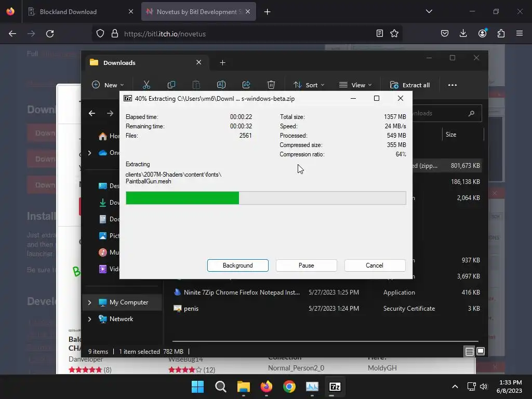This screenshot has width=532, height=399.
Task: Click the Copy icon in Explorer toolbar
Action: [171, 85]
